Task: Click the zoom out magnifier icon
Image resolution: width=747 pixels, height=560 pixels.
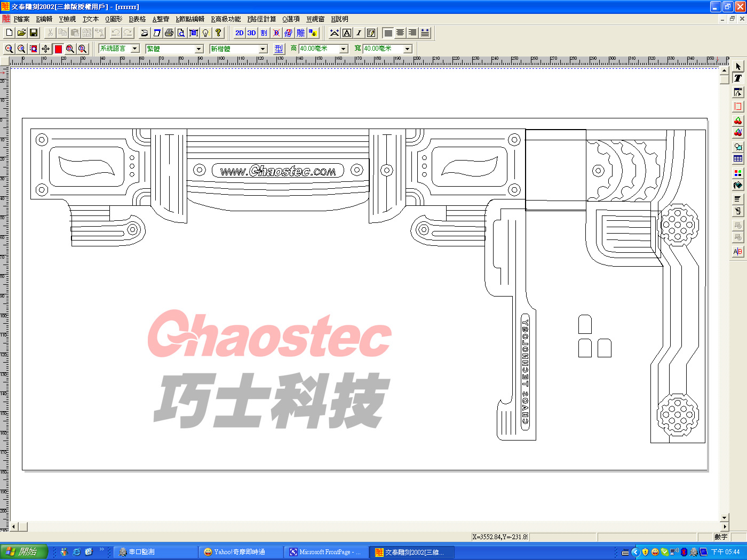Action: pos(21,49)
